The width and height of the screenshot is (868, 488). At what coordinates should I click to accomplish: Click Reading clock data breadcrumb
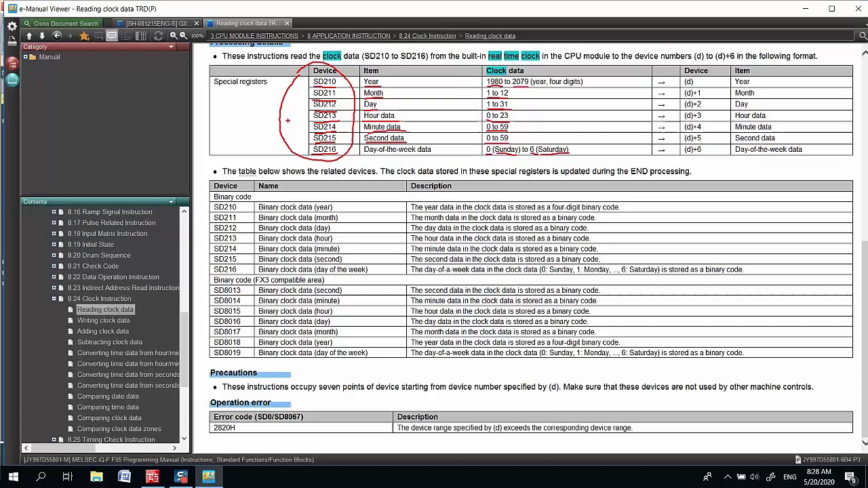point(490,36)
